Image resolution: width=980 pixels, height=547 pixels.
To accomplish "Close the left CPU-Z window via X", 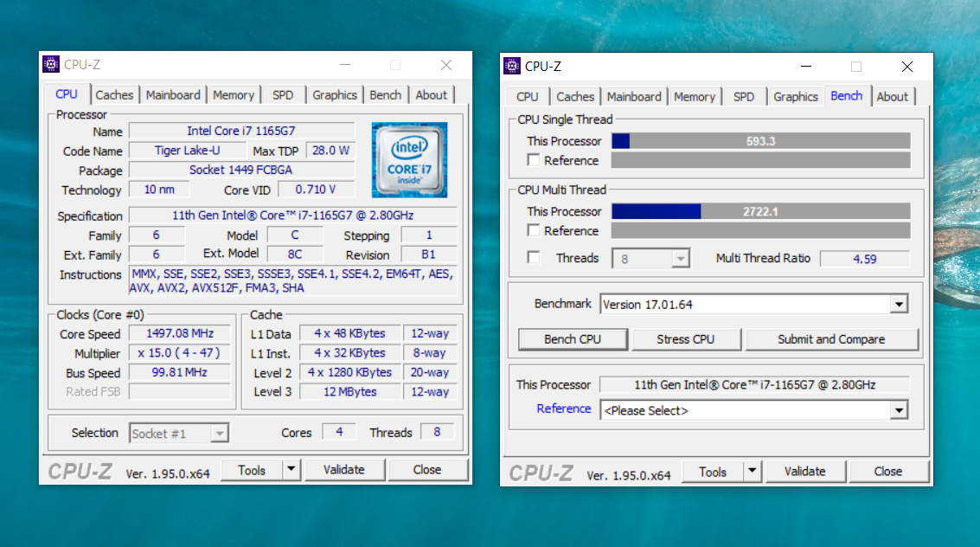I will click(x=446, y=64).
